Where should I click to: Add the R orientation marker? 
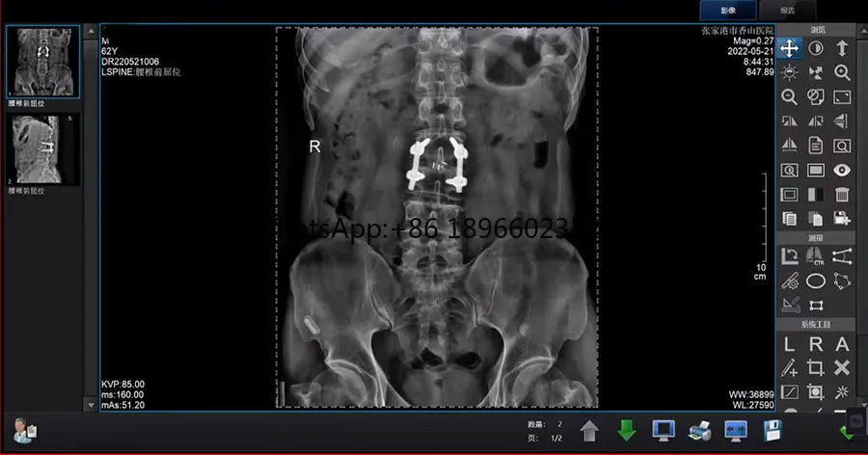815,344
